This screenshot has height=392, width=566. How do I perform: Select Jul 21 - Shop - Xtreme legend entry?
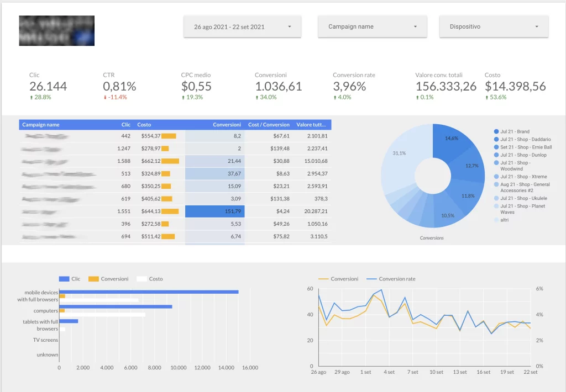tap(520, 177)
